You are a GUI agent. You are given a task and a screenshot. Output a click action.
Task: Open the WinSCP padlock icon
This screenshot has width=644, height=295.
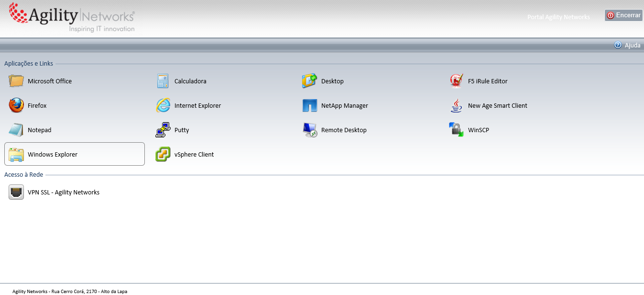pyautogui.click(x=457, y=130)
